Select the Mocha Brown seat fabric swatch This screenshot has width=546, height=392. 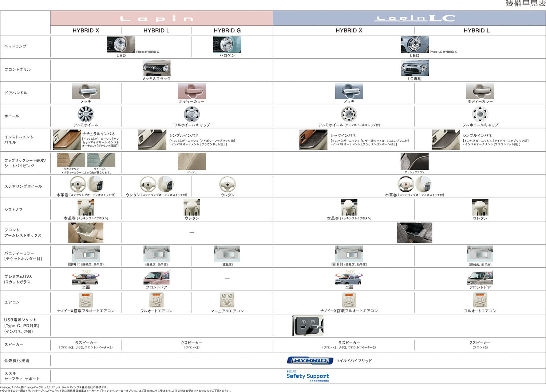click(71, 160)
